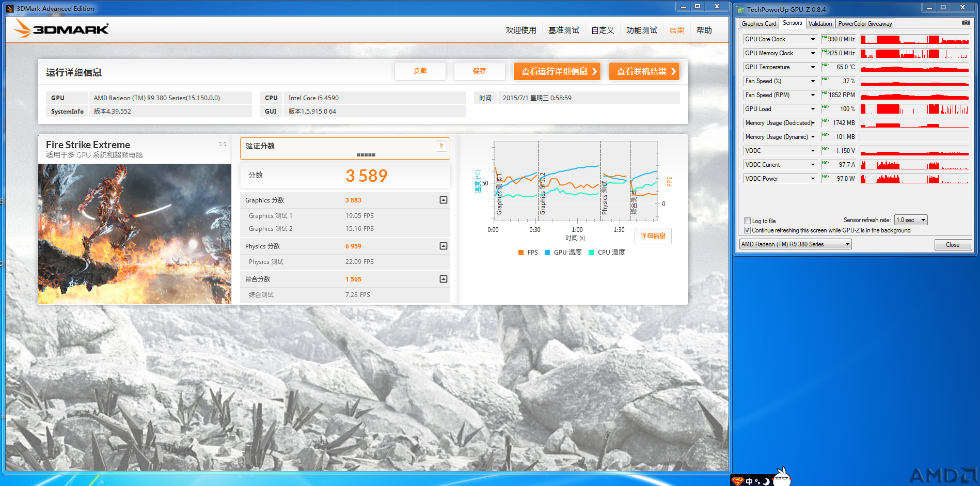Open the 功能测试 tab
980x486 pixels.
pos(641,30)
